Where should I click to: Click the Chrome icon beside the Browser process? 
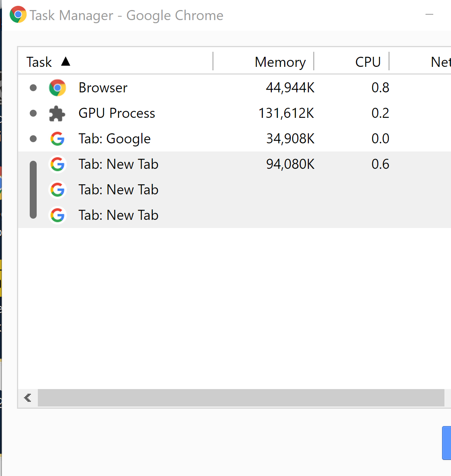[x=57, y=88]
